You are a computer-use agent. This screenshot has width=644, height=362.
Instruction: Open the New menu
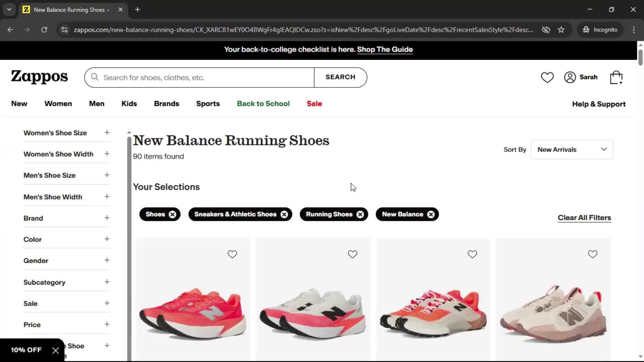tap(19, 104)
